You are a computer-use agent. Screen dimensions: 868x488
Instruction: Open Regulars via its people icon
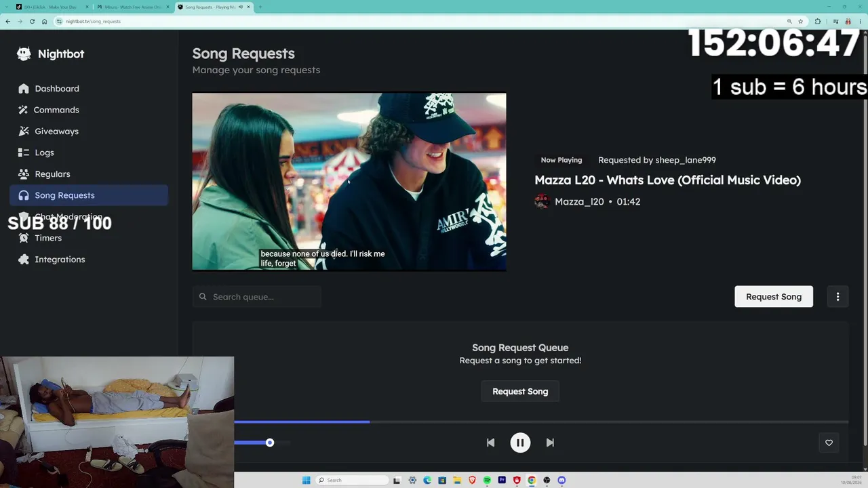(24, 174)
